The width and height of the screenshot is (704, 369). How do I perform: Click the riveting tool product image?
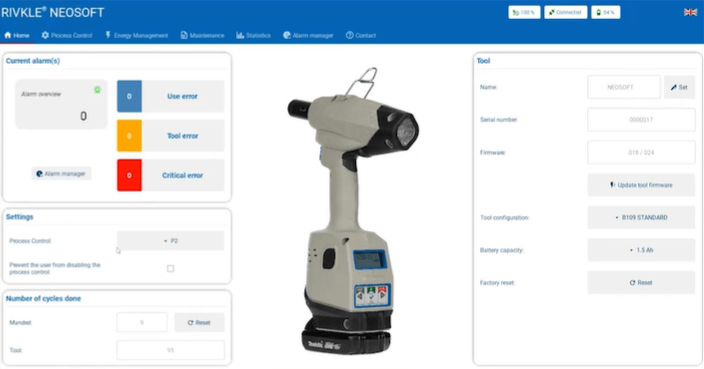point(353,211)
